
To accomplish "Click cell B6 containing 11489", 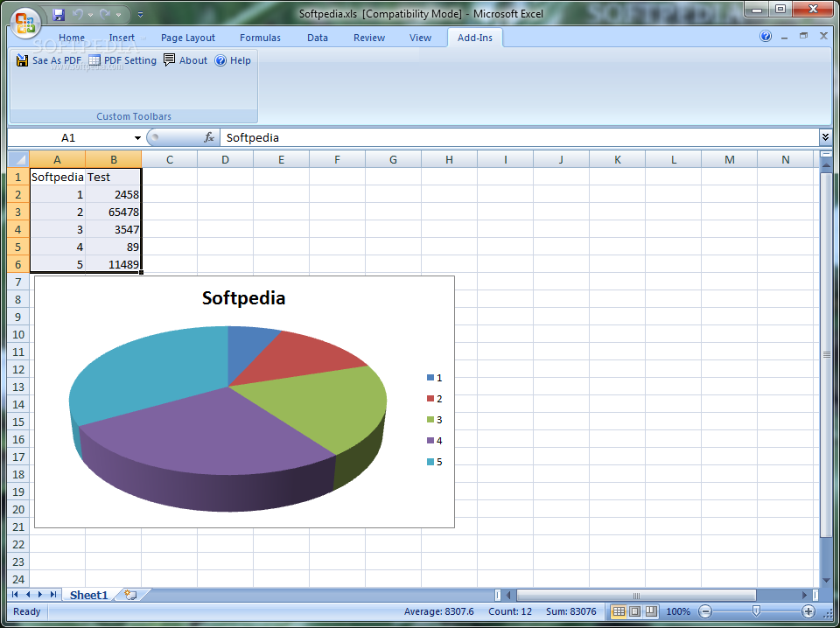I will pos(114,264).
